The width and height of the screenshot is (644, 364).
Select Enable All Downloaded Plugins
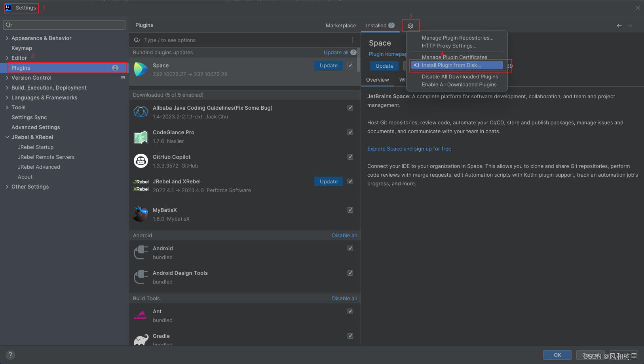(x=459, y=84)
